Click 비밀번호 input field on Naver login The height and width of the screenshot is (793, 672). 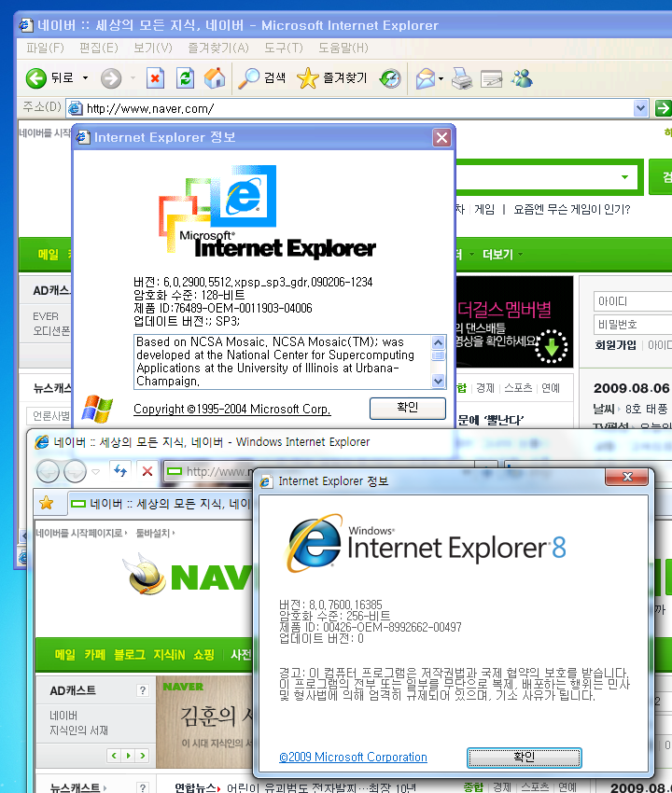point(633,324)
